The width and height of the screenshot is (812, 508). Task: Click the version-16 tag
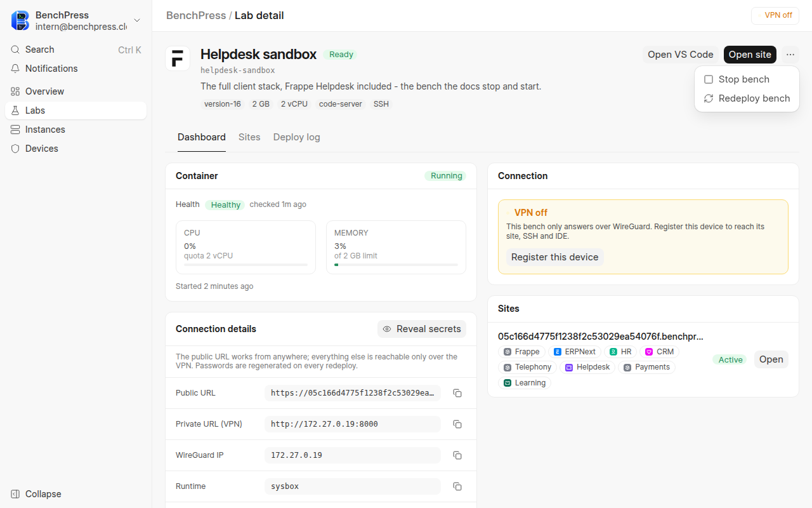tap(223, 104)
